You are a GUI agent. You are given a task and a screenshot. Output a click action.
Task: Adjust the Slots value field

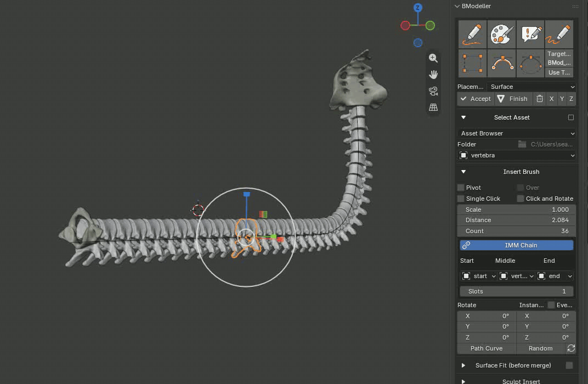pyautogui.click(x=517, y=291)
